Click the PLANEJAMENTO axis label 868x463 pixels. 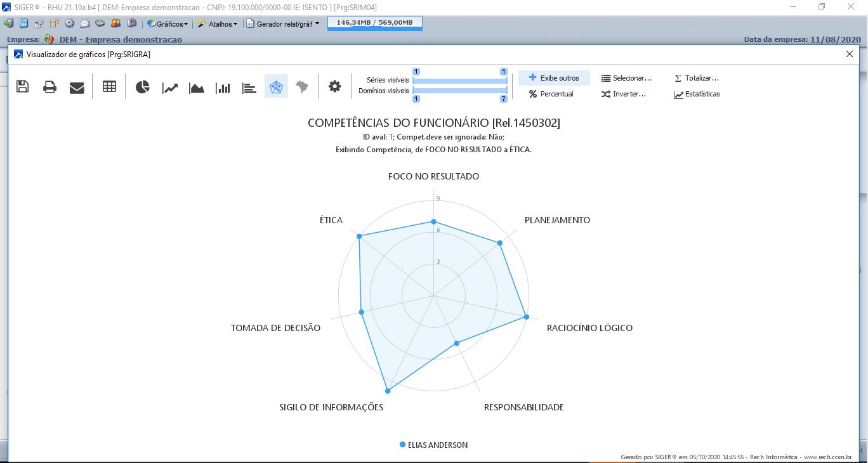(x=557, y=220)
